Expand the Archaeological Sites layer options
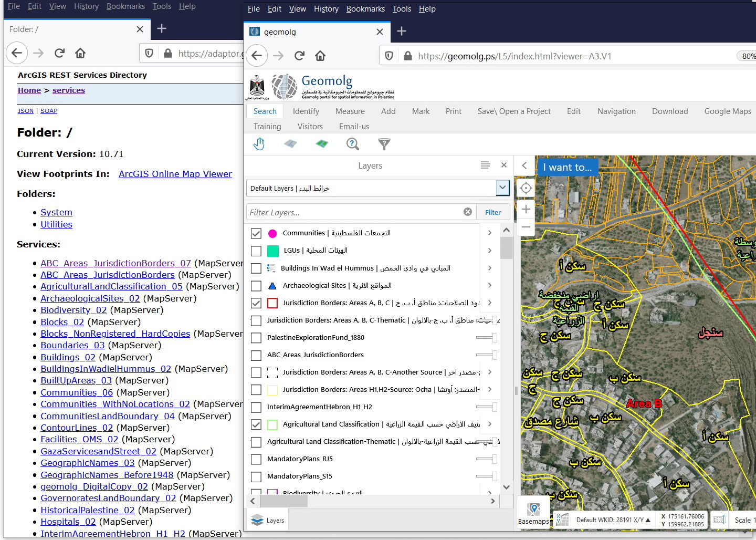Screen dimensions: 756x540 (x=490, y=285)
